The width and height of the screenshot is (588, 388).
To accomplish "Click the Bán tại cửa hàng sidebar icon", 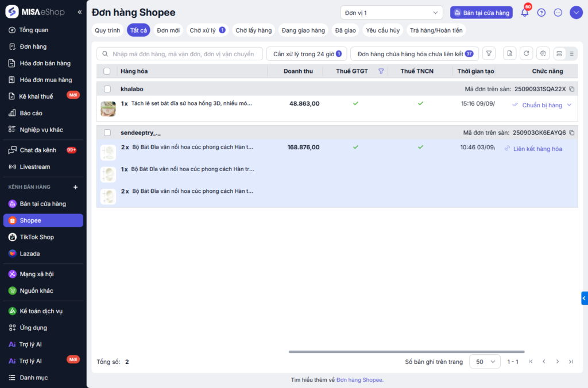I will (13, 204).
